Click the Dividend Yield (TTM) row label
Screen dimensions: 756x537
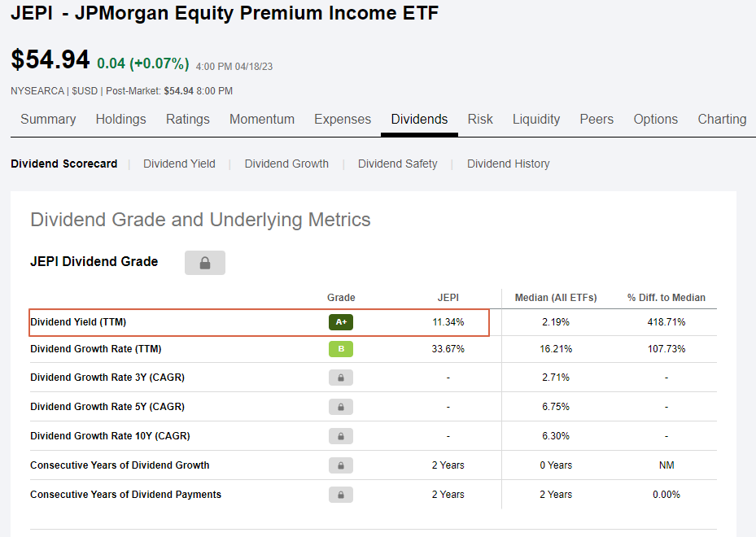click(x=78, y=322)
